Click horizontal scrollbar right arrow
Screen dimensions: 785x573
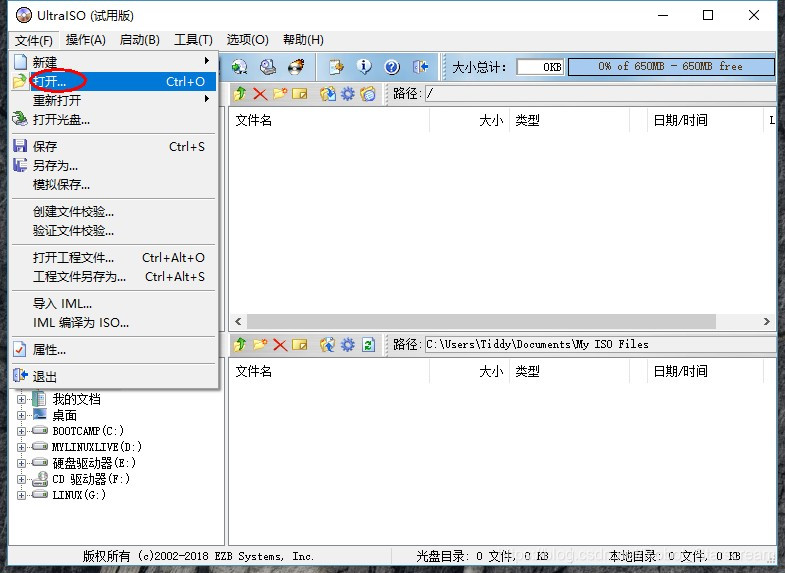point(766,321)
